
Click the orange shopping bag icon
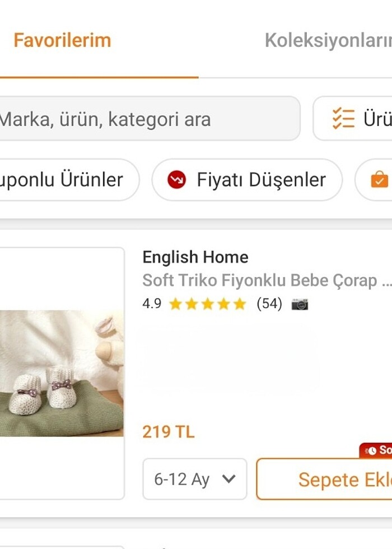pos(379,180)
